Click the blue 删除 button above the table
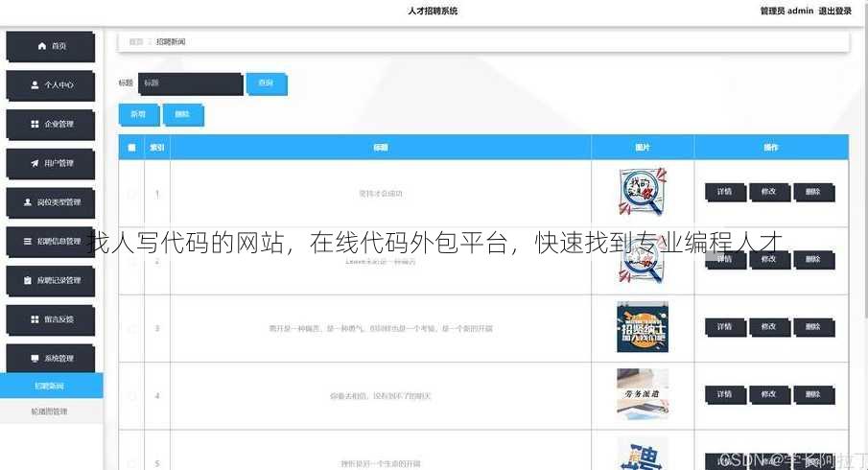Viewport: 868px width, 470px height. [182, 114]
